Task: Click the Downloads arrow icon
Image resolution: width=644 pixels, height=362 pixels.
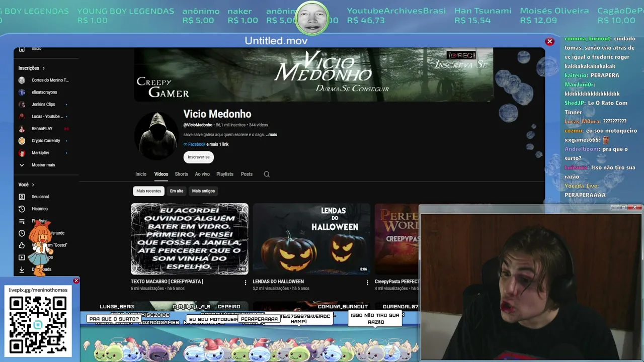Action: tap(22, 269)
